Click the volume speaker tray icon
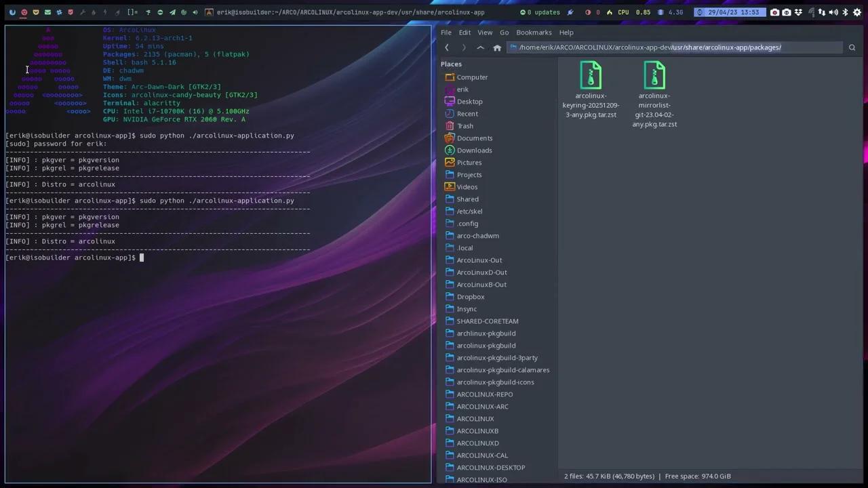 [x=833, y=12]
